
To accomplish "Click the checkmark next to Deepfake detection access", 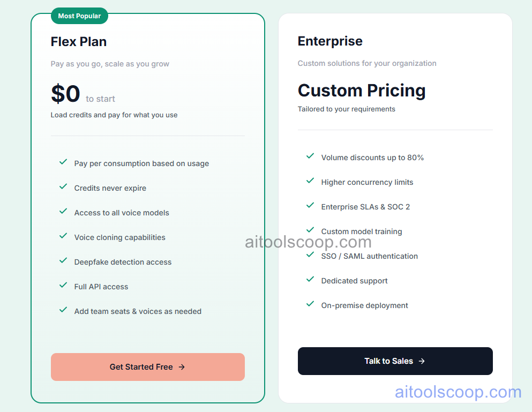I will 63,260.
